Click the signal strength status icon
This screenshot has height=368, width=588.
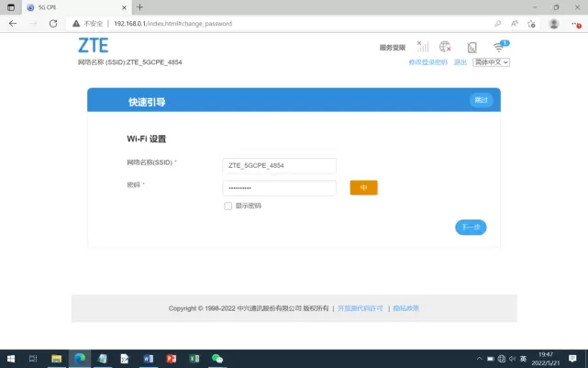[422, 47]
